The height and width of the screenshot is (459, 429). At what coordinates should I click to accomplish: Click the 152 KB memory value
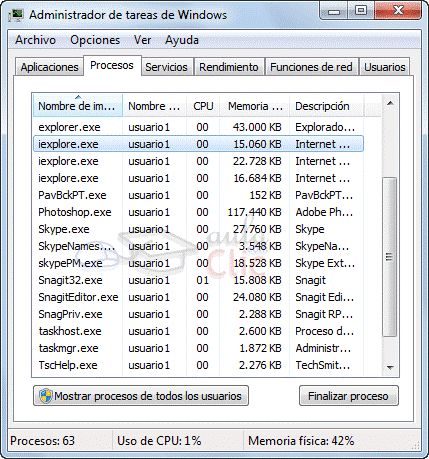[x=265, y=195]
